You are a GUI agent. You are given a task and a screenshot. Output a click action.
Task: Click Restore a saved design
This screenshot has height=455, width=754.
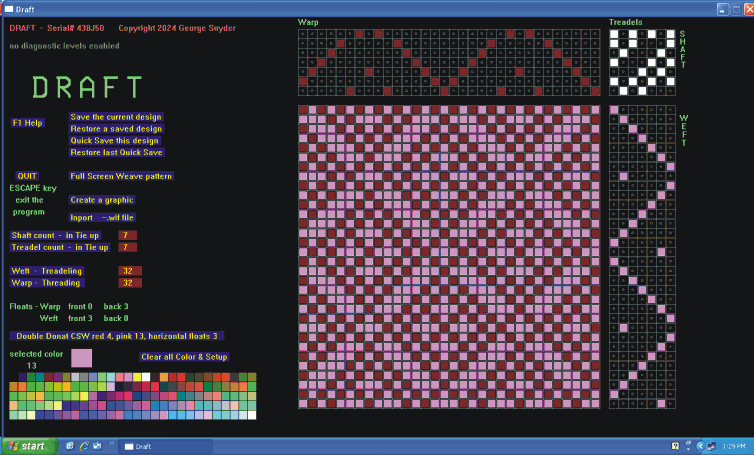[x=116, y=129]
